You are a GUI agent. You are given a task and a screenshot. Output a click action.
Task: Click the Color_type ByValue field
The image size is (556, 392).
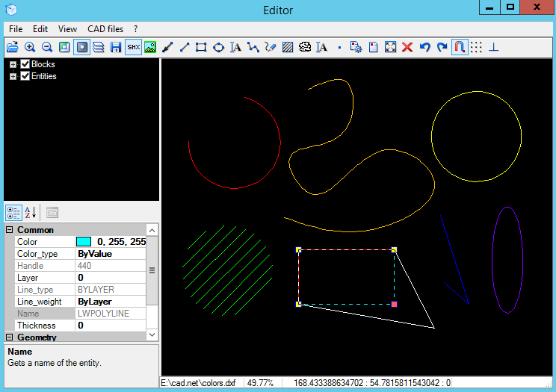point(111,254)
